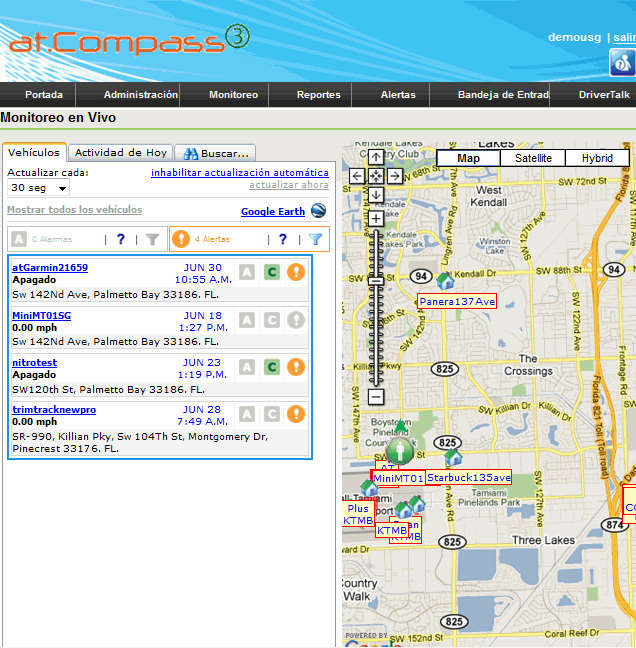Image resolution: width=636 pixels, height=648 pixels.
Task: Open the Google Earth globe icon
Action: point(318,211)
